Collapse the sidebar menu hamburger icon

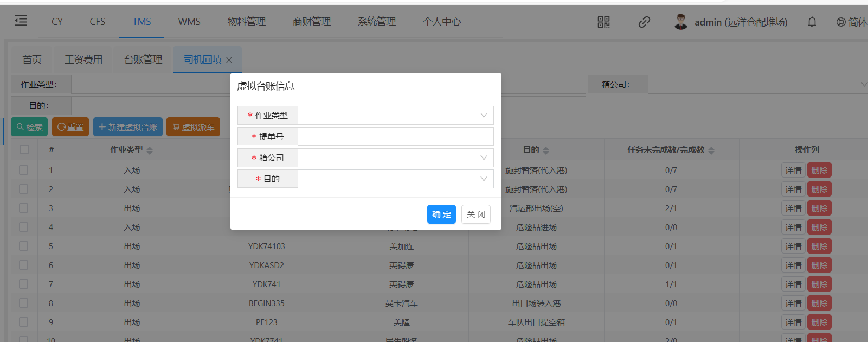(x=21, y=21)
